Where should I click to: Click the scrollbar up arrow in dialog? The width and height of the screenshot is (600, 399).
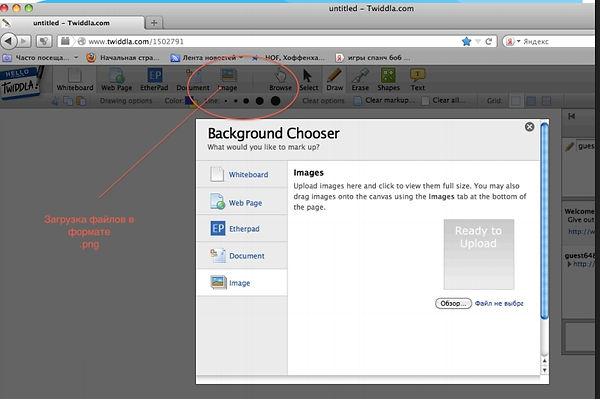point(544,361)
